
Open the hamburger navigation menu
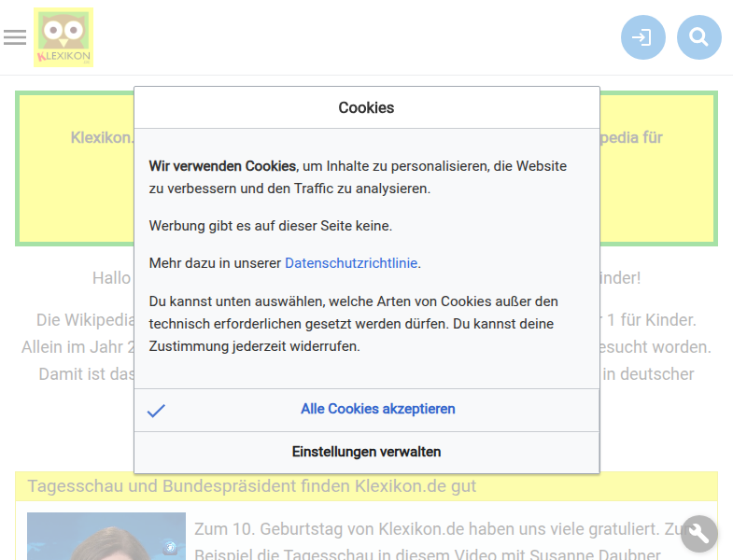(15, 37)
